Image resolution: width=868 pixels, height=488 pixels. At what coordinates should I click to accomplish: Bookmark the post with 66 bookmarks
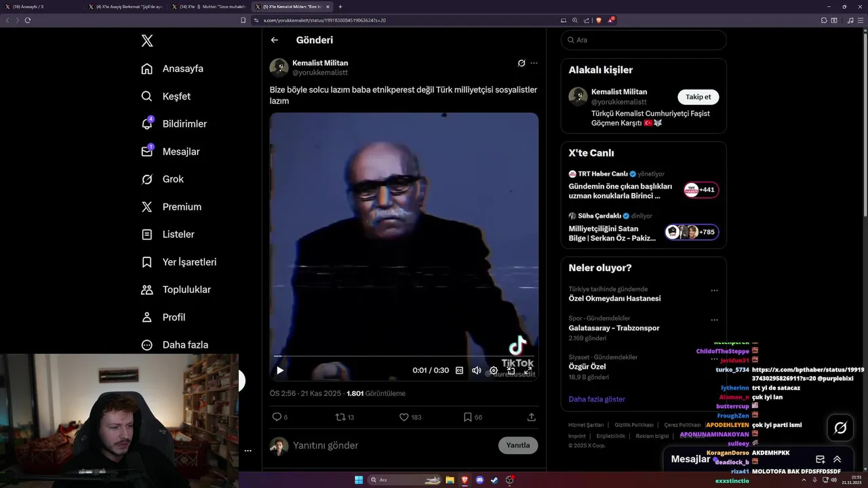tap(473, 417)
